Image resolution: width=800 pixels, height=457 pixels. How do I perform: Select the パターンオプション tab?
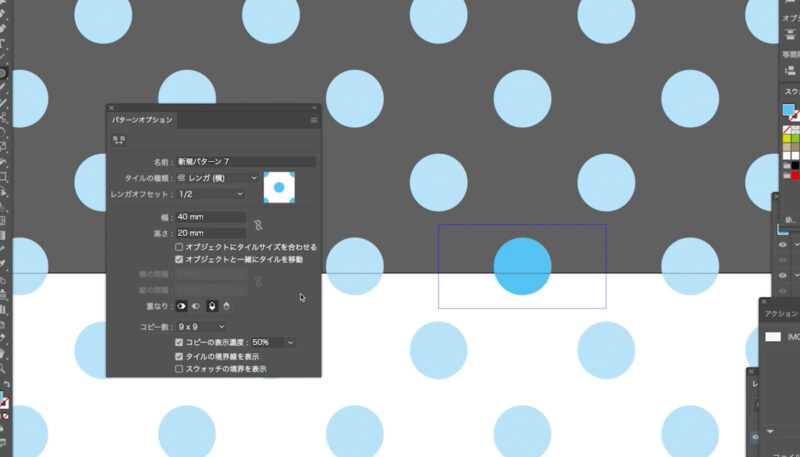[142, 120]
